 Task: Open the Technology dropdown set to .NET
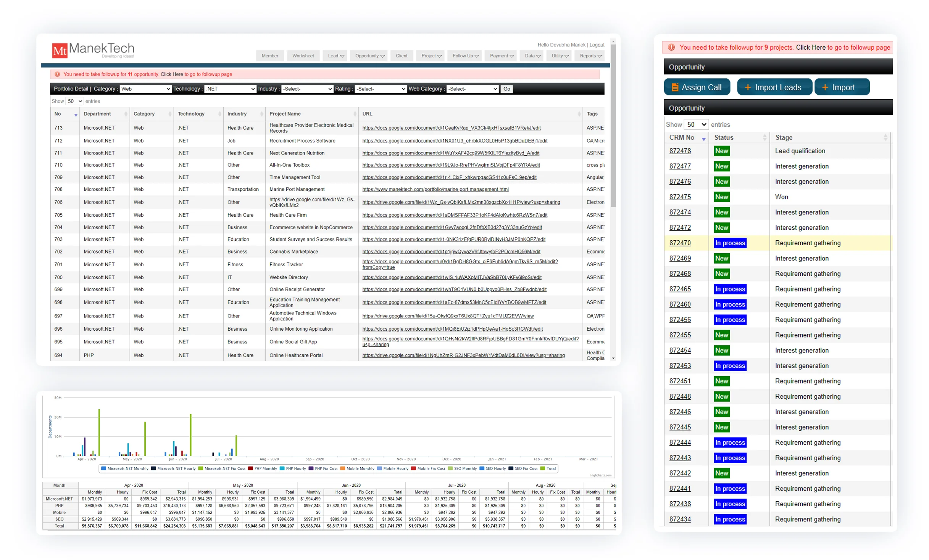click(x=230, y=89)
